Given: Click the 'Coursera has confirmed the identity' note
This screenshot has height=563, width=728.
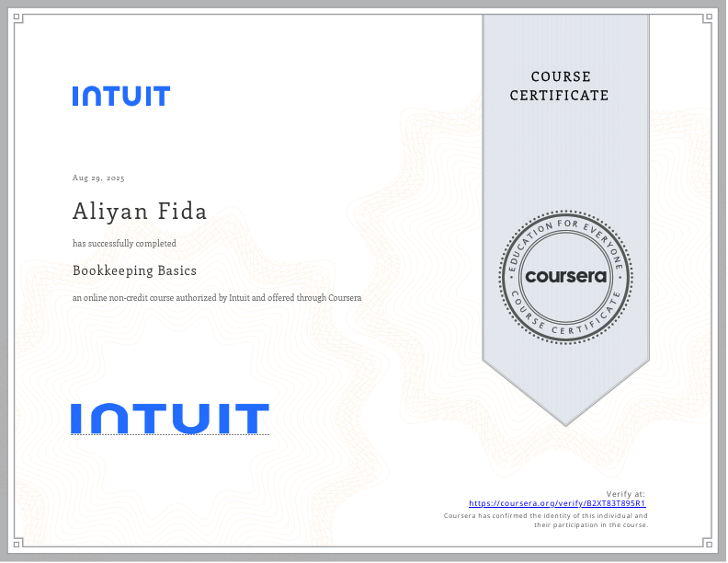Looking at the screenshot, I should (545, 521).
